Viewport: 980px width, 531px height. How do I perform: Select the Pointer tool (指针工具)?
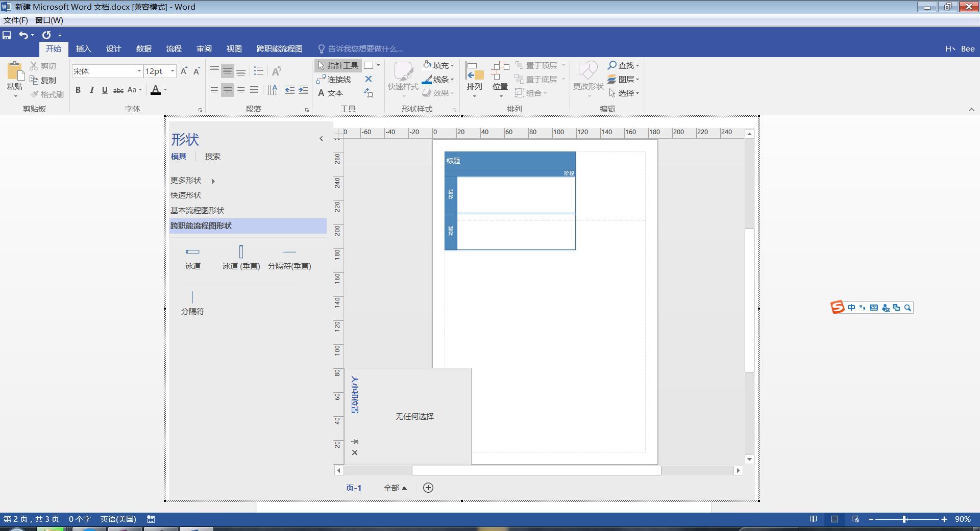click(x=338, y=65)
